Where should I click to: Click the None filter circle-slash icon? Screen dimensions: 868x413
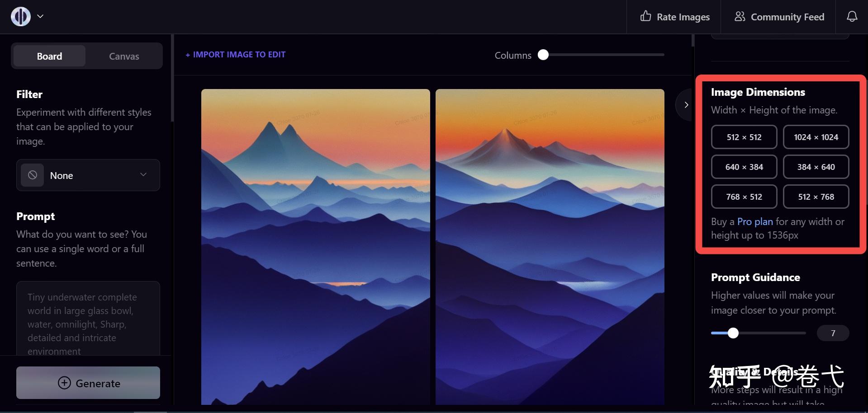(x=33, y=175)
